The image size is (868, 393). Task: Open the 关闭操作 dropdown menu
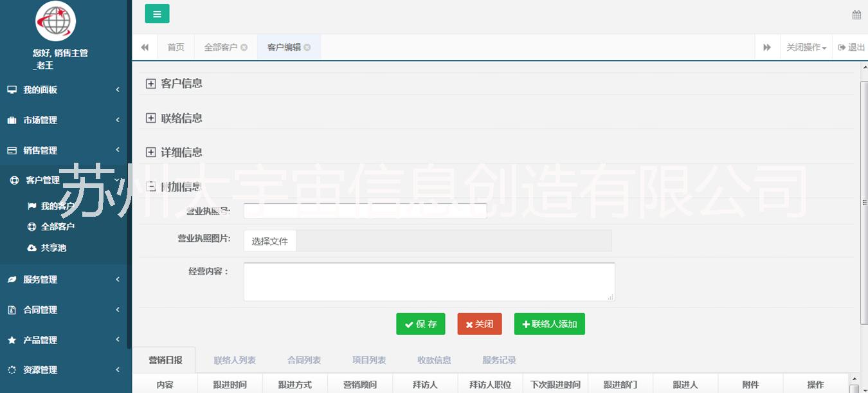pyautogui.click(x=806, y=46)
